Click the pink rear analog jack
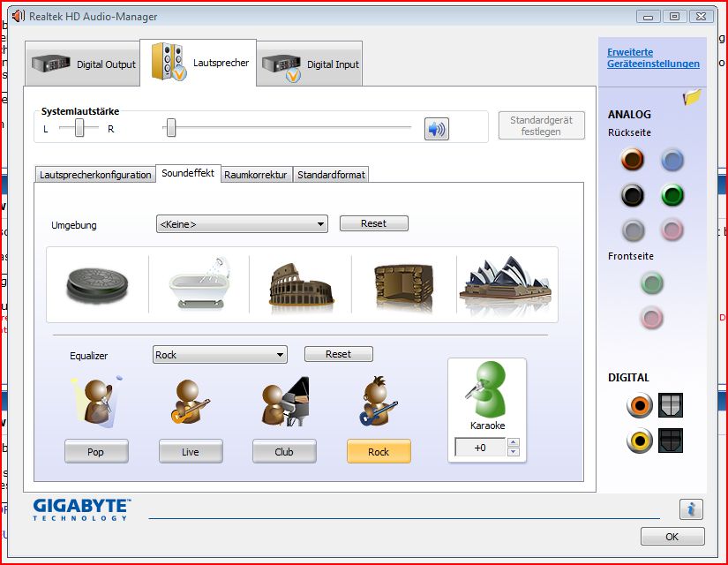The width and height of the screenshot is (728, 565). click(x=672, y=230)
